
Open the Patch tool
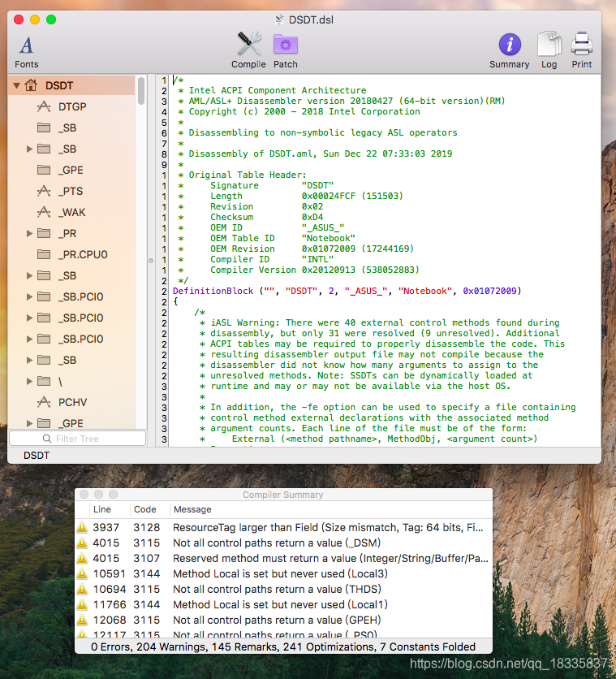click(286, 50)
